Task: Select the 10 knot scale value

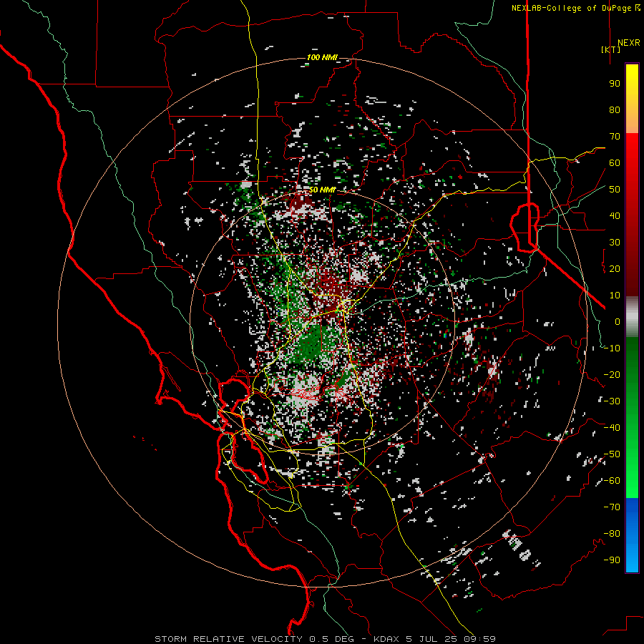Action: (x=615, y=296)
